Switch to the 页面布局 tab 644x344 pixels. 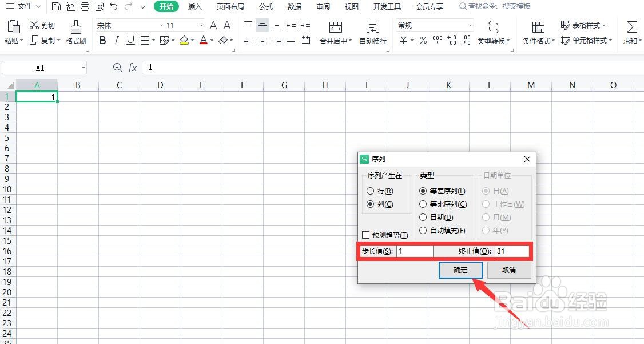(230, 6)
